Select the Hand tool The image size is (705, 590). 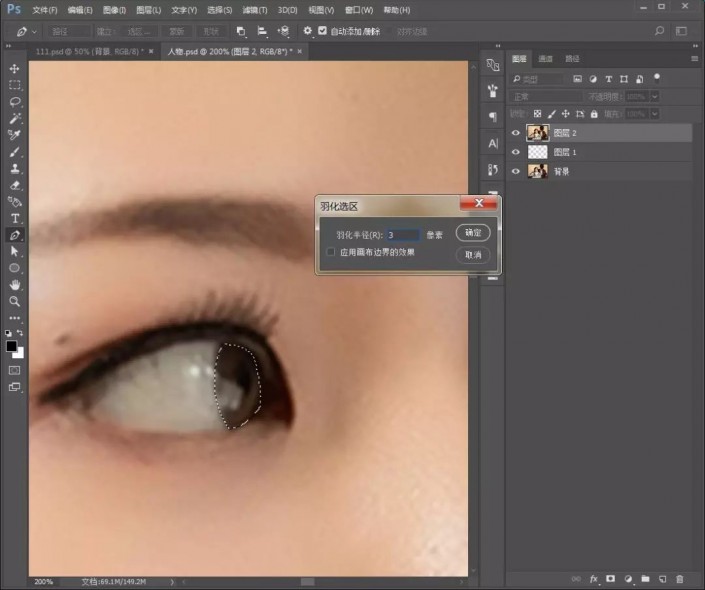(x=14, y=285)
